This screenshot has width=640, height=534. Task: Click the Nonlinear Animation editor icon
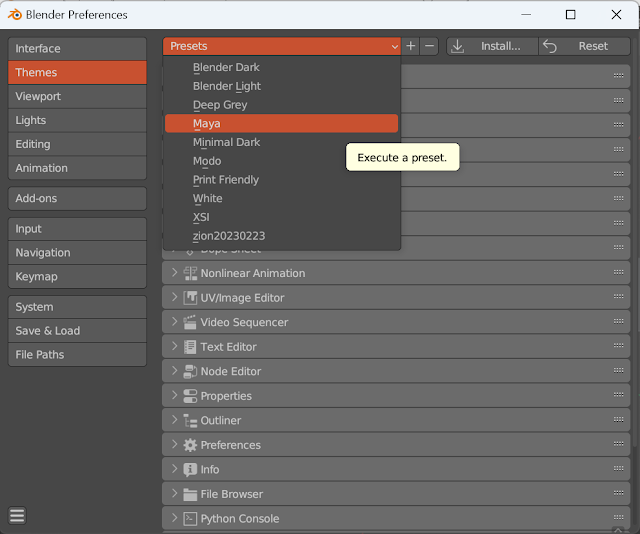(190, 273)
